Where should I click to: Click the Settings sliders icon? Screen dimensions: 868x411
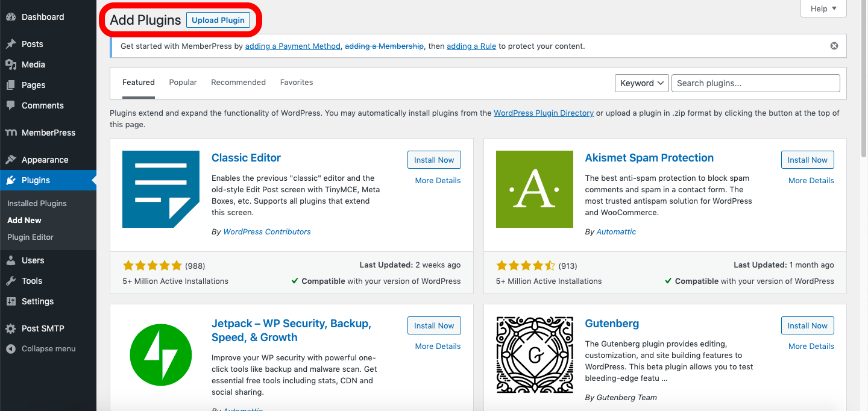click(x=11, y=301)
